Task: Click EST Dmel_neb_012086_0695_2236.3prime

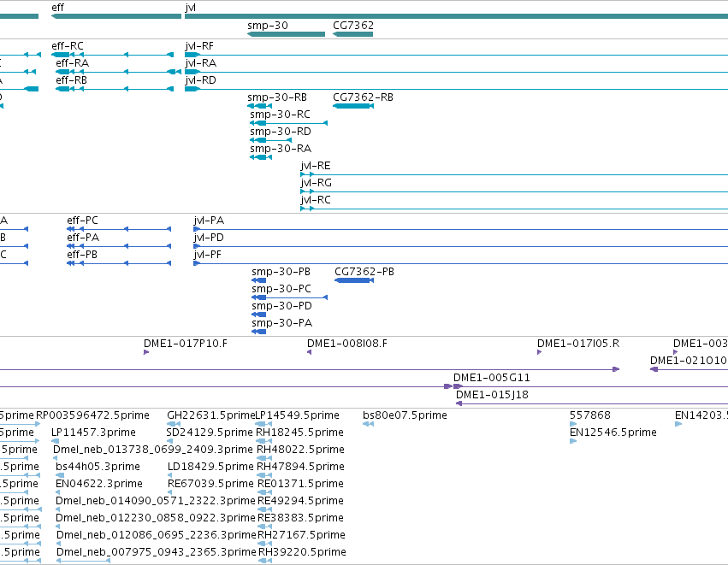Action: coord(59,544)
